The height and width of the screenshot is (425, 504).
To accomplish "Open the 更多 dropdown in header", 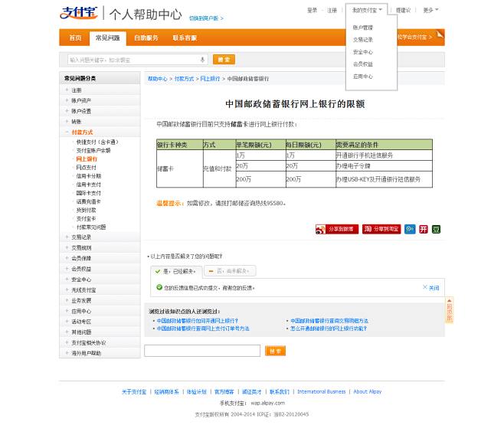I will pyautogui.click(x=430, y=10).
